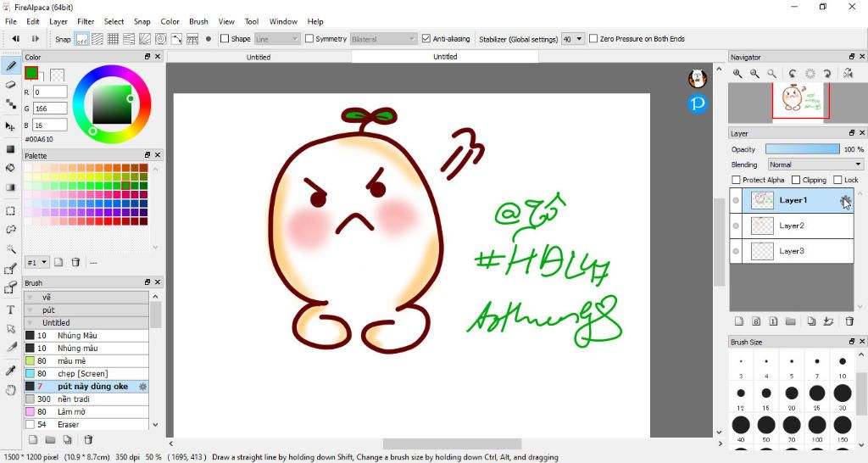Rotate canvas right in Navigator
The image size is (868, 463).
pos(827,74)
